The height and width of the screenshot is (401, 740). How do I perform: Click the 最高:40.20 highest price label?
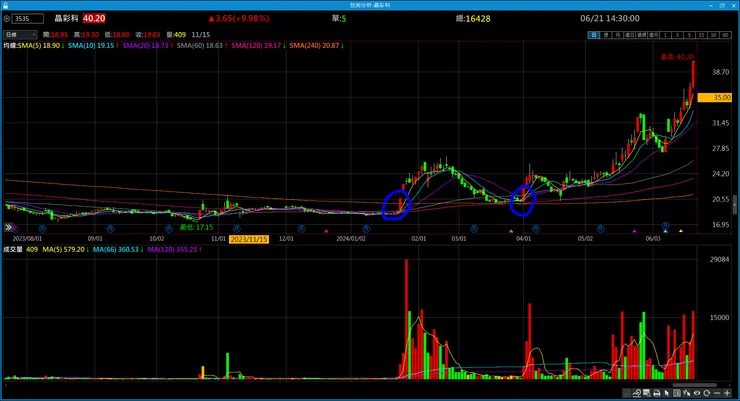click(677, 57)
